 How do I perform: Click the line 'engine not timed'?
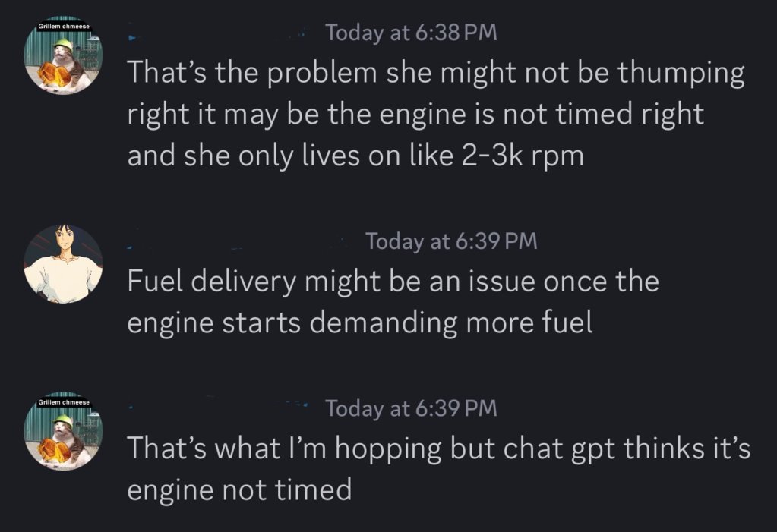pos(239,490)
